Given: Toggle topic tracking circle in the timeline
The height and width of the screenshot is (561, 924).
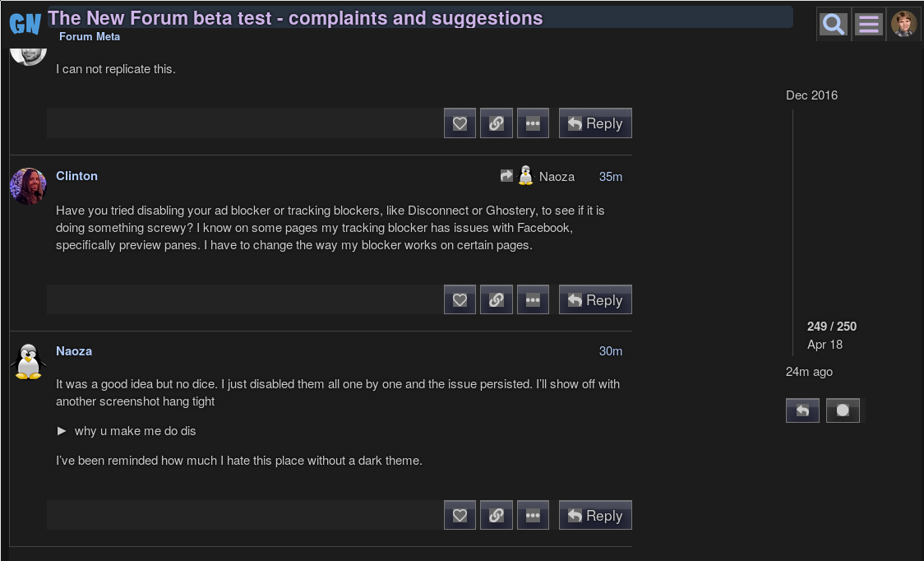Looking at the screenshot, I should [843, 410].
